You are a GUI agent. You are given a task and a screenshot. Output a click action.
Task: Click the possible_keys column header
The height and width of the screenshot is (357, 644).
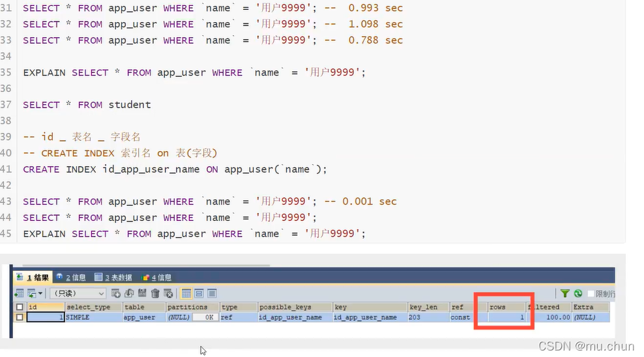(295, 307)
